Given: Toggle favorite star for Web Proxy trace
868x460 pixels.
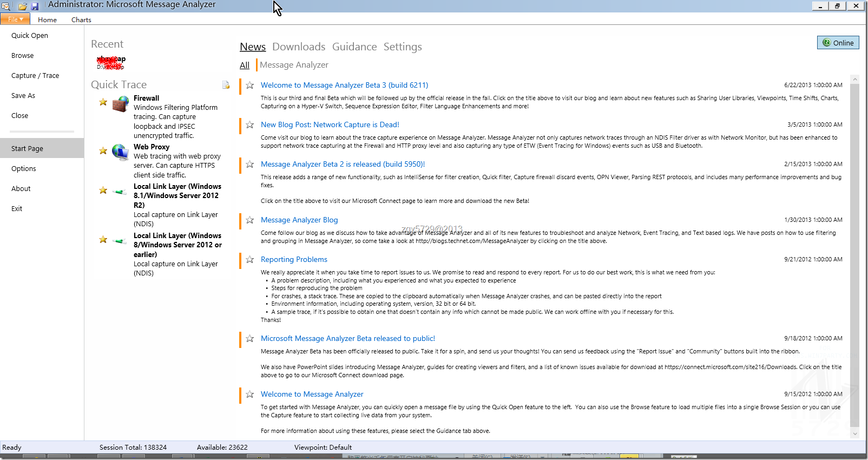Looking at the screenshot, I should point(103,150).
